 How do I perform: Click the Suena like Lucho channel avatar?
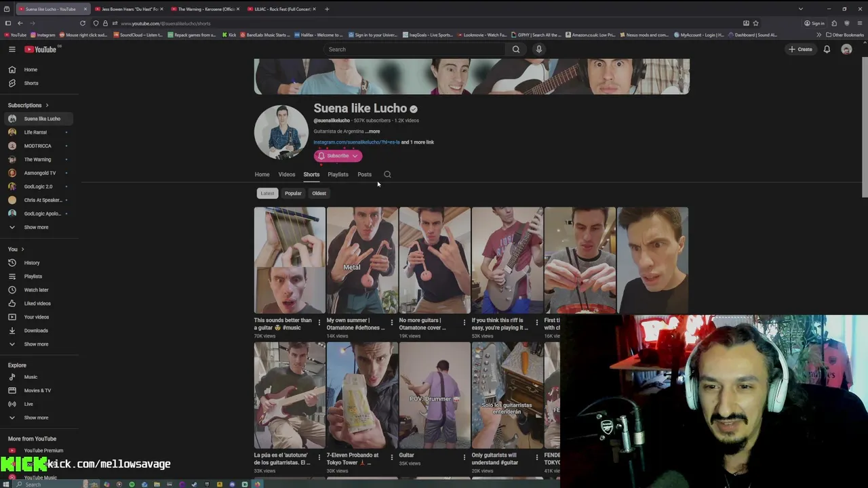(281, 131)
